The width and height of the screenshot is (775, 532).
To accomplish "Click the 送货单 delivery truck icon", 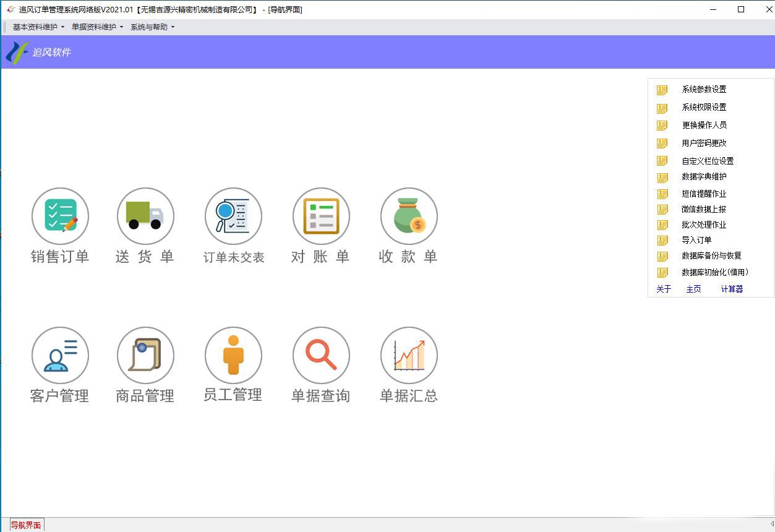I will [145, 217].
